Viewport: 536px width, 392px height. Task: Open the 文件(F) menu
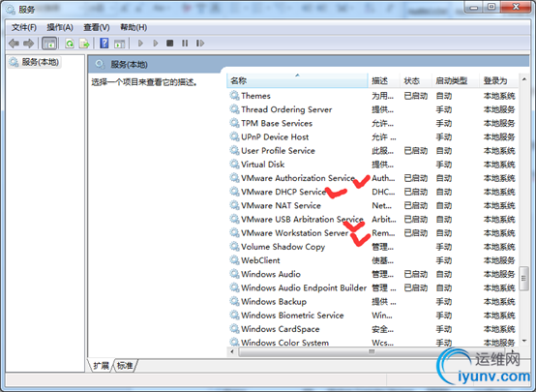[24, 27]
